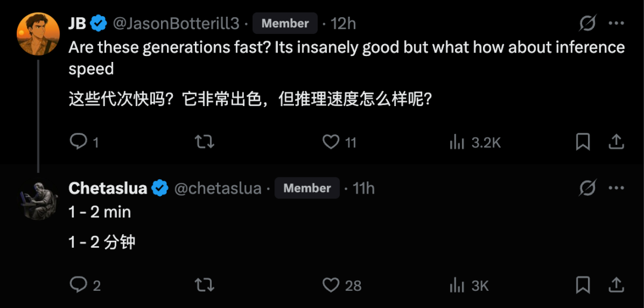Open the @chetaslua handle link

218,188
